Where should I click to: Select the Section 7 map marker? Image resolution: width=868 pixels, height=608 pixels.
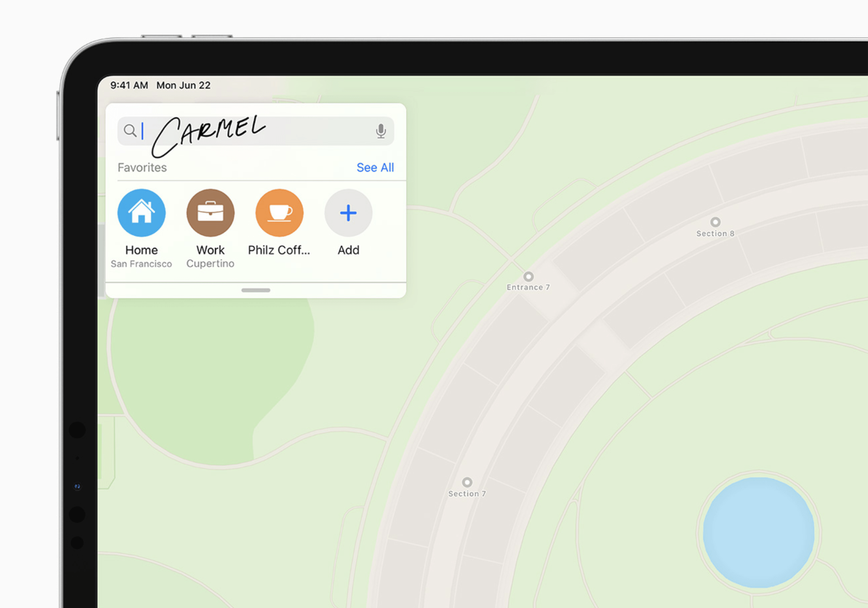(467, 482)
